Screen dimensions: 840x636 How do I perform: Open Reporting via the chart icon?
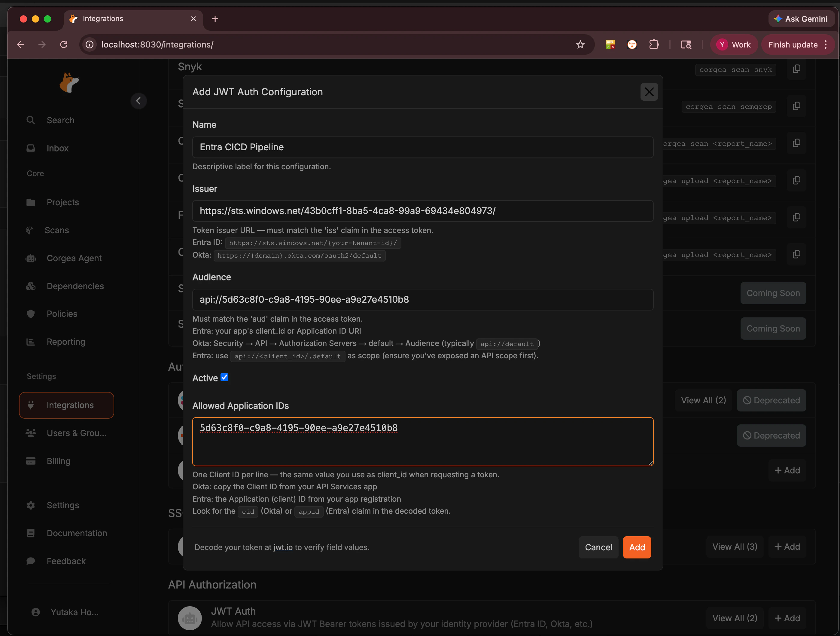coord(31,341)
